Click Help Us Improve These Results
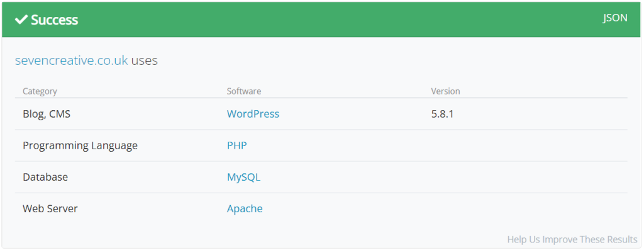 pyautogui.click(x=572, y=239)
